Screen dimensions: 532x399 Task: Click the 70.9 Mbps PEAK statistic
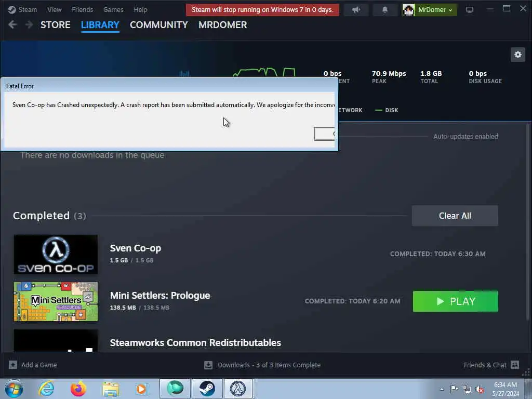click(x=389, y=77)
